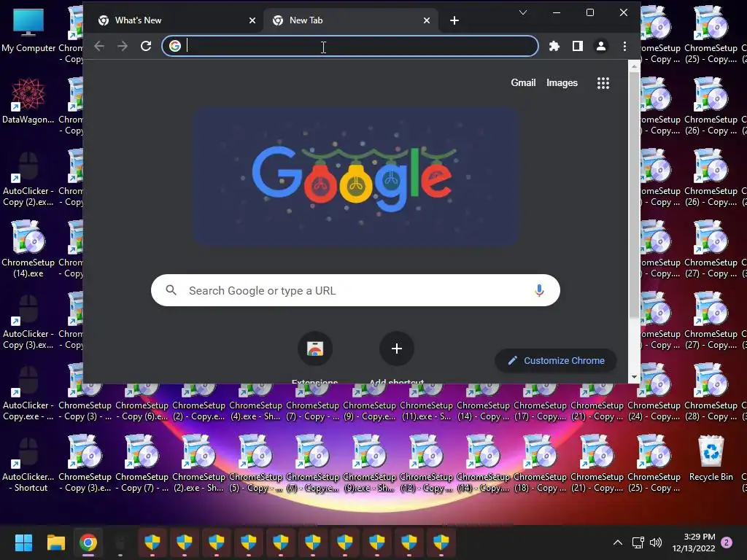This screenshot has width=747, height=560.
Task: Click the Search Google or type a URL box
Action: pyautogui.click(x=355, y=290)
